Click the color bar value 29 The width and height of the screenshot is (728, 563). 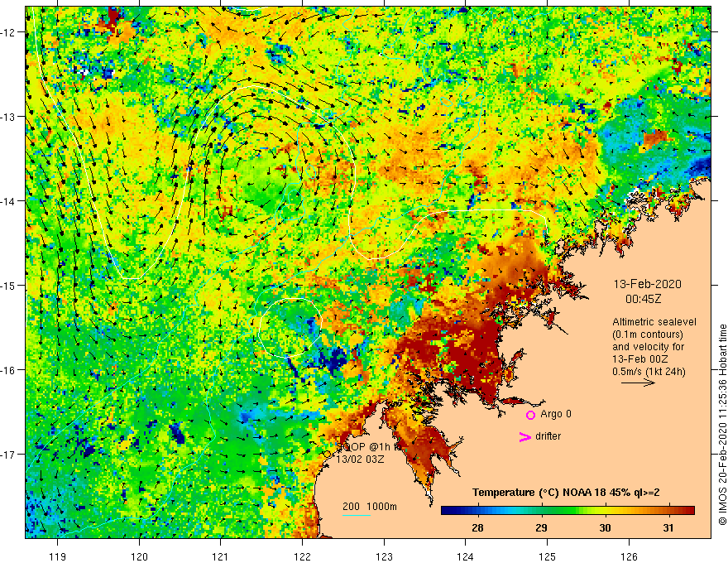[541, 527]
